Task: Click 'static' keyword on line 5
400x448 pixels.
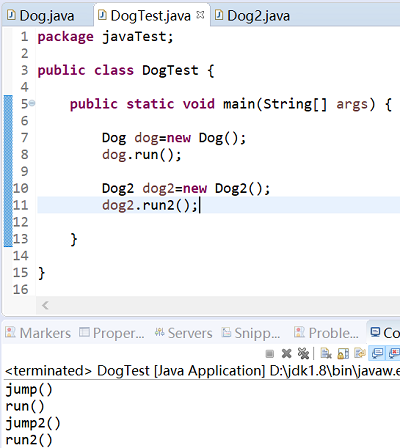Action: coord(150,104)
